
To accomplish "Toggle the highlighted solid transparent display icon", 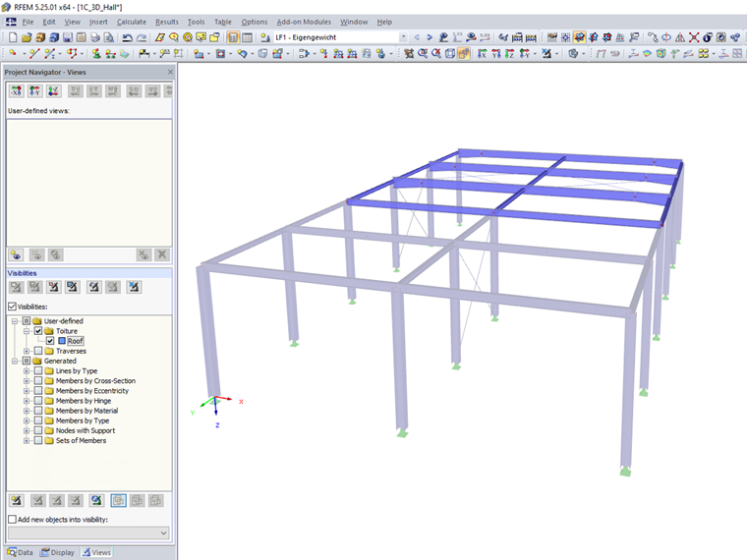I will pos(464,53).
